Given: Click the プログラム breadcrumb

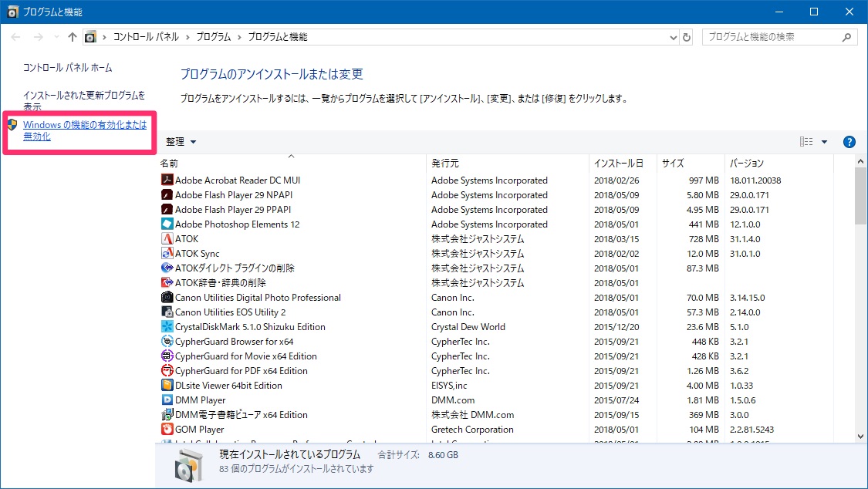Looking at the screenshot, I should [214, 37].
